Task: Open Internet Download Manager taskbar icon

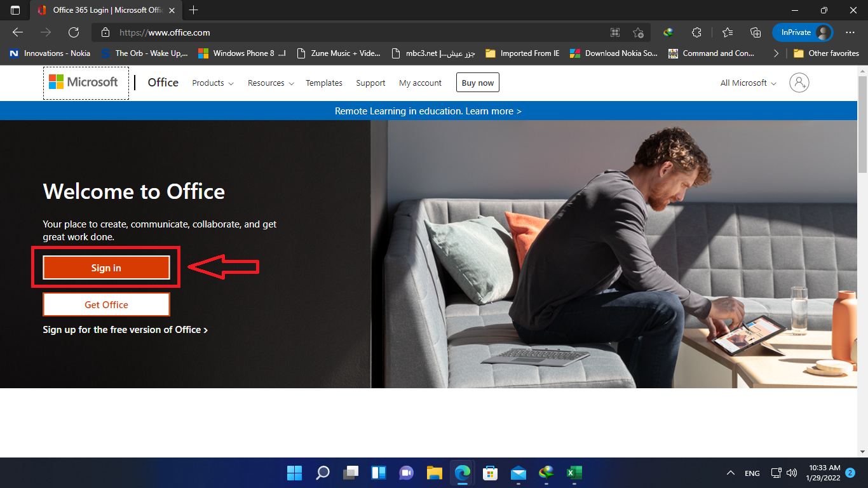Action: coord(546,473)
